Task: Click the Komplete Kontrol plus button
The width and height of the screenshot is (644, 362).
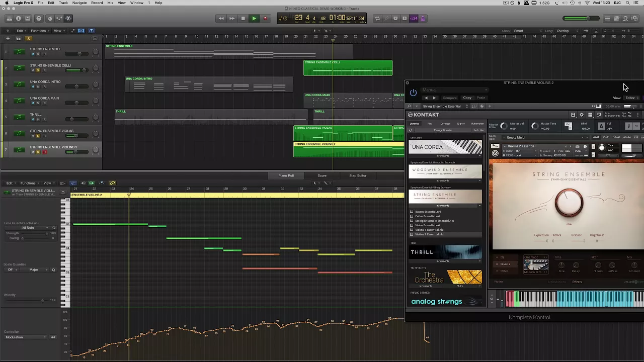Action: [490, 106]
